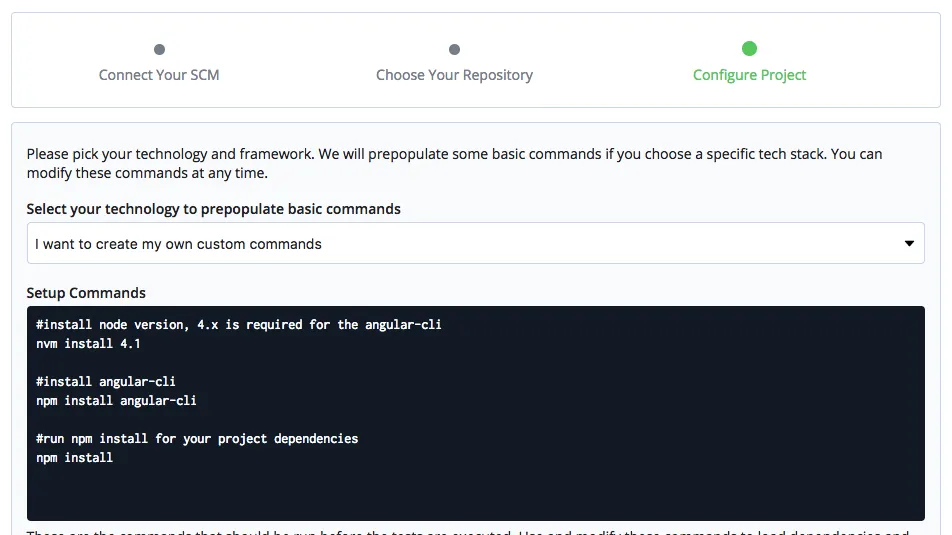Open the Choose Your Repository step

tap(454, 75)
